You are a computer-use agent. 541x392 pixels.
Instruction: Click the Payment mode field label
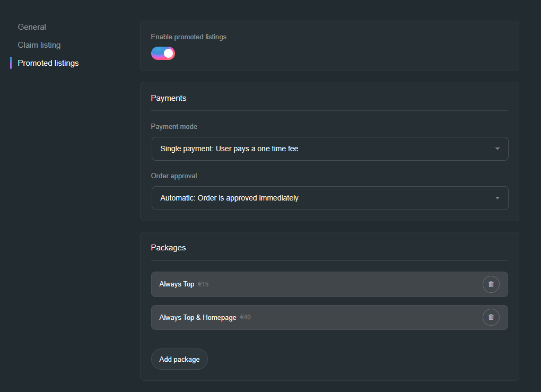[174, 127]
